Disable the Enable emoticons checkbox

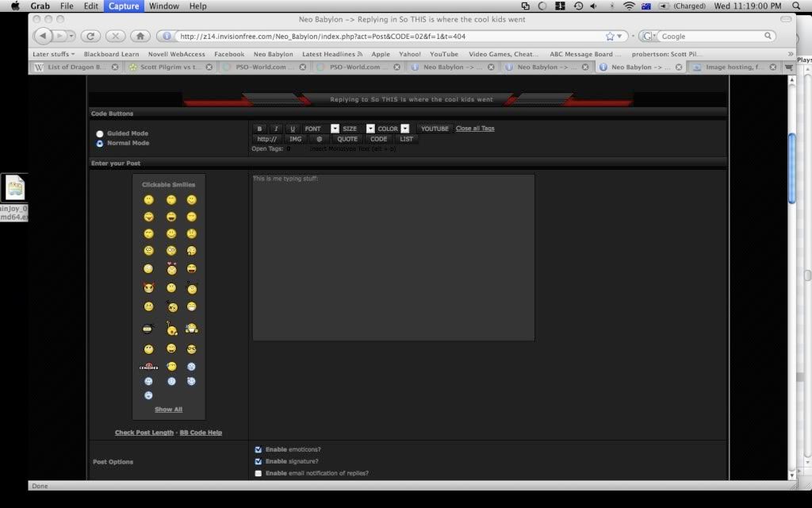(x=258, y=449)
